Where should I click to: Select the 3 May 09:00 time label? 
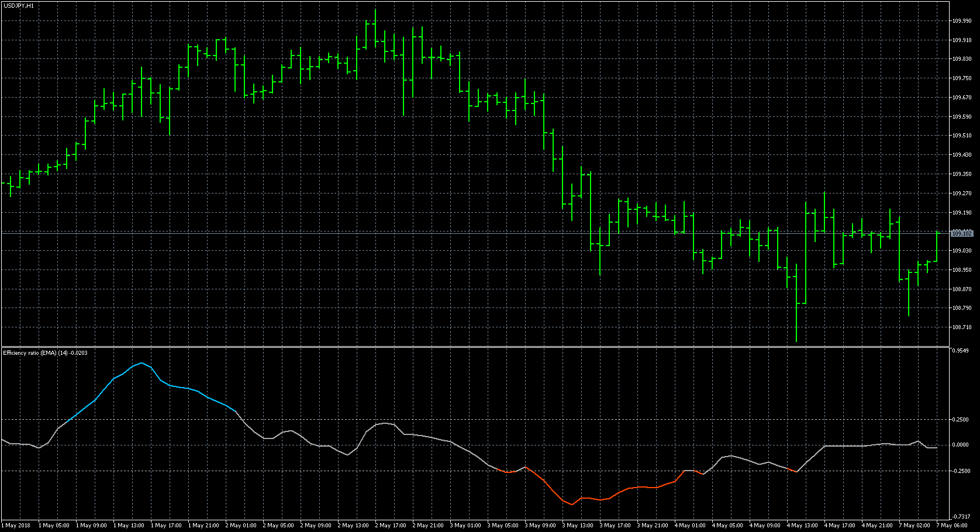click(x=541, y=526)
